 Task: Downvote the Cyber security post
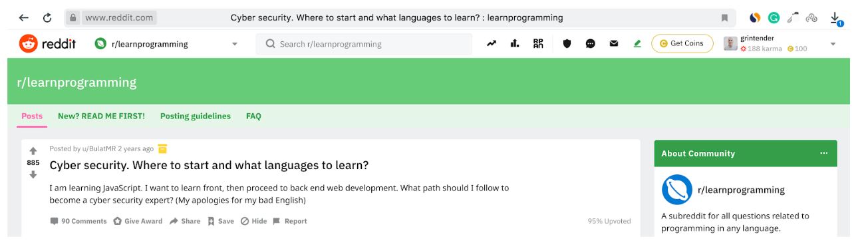33,174
